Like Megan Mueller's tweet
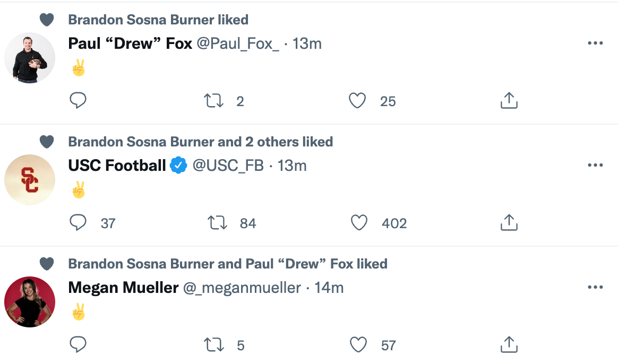Screen dimensions: 618x364 359,345
